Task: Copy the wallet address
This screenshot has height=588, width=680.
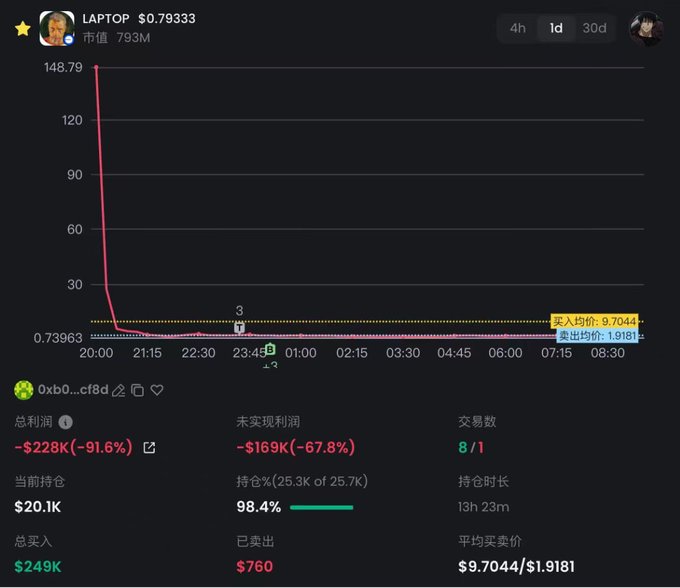Action: coord(137,390)
